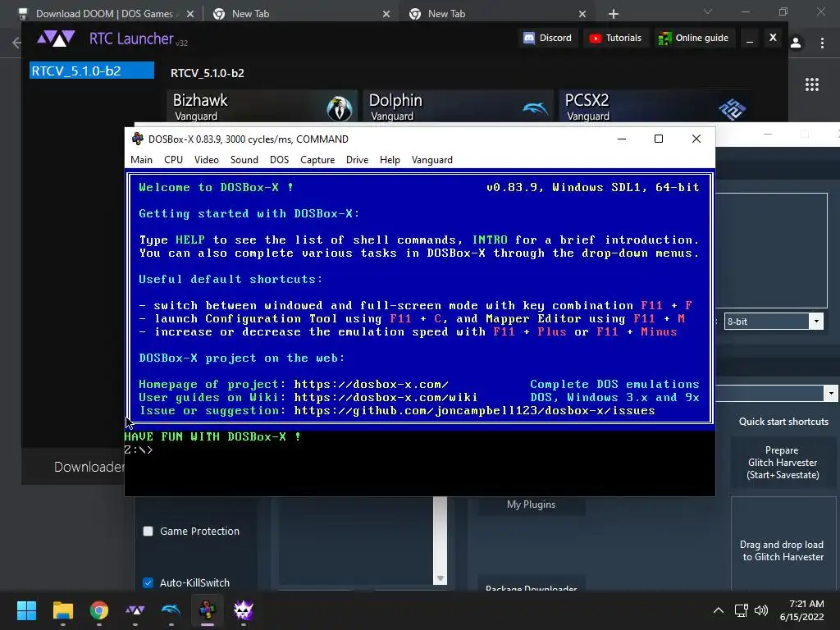840x630 pixels.
Task: Open the Online guide button
Action: click(693, 38)
